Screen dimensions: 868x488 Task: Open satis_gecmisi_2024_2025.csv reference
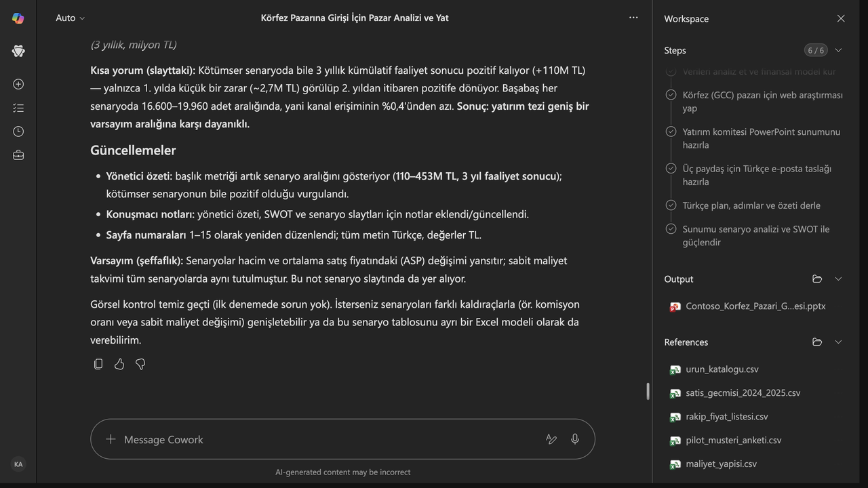click(x=743, y=393)
